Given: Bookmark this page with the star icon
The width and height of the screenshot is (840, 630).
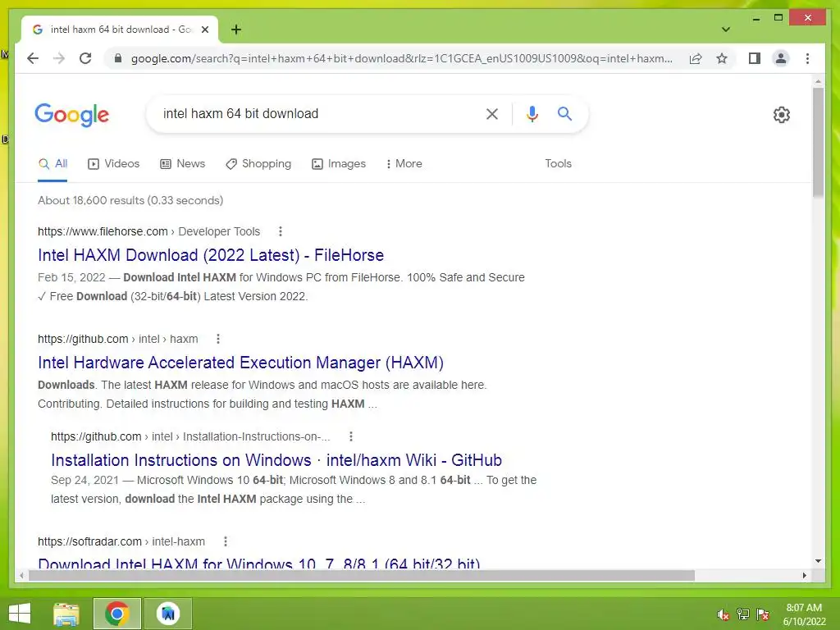Looking at the screenshot, I should coord(722,58).
